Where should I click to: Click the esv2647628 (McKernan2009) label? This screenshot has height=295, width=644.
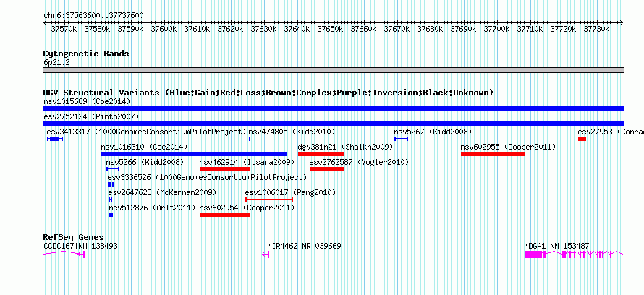coord(162,192)
